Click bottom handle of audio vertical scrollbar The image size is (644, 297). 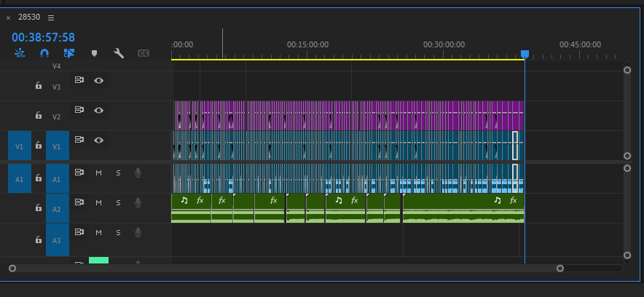click(627, 256)
